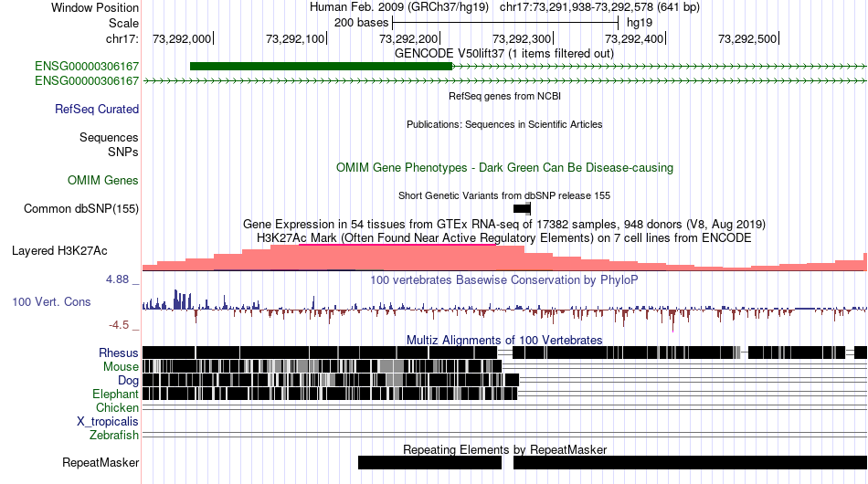Click the RefSeq genes from NCBI title
Screen dimensions: 868x484
tap(504, 96)
